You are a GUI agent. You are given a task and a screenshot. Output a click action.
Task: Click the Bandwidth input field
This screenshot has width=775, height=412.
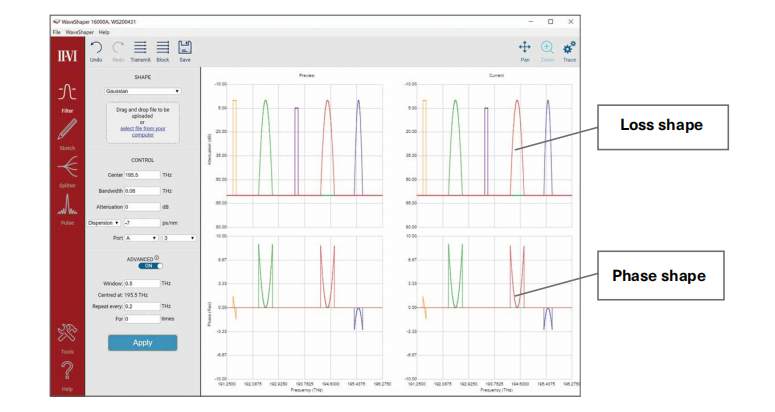point(142,191)
